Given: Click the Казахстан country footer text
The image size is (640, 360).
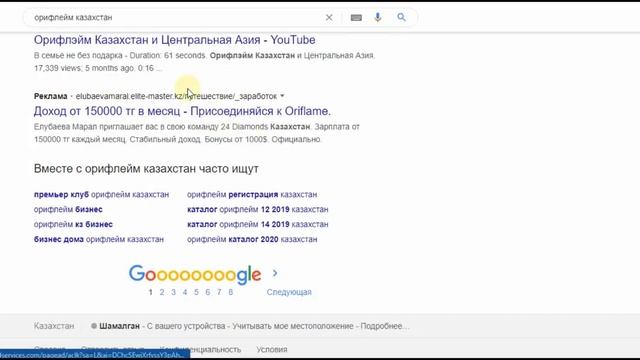Looking at the screenshot, I should 54,326.
